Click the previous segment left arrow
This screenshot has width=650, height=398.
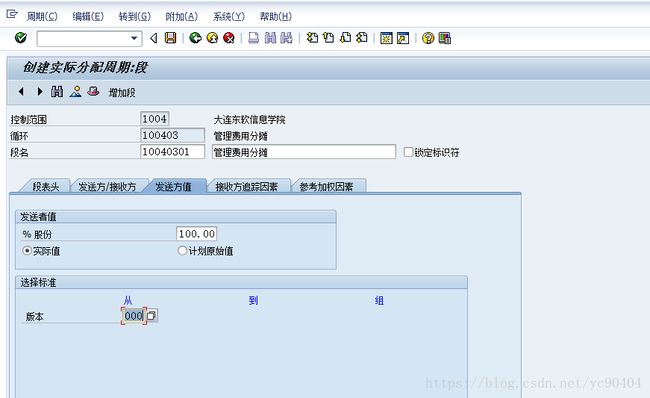click(x=21, y=92)
